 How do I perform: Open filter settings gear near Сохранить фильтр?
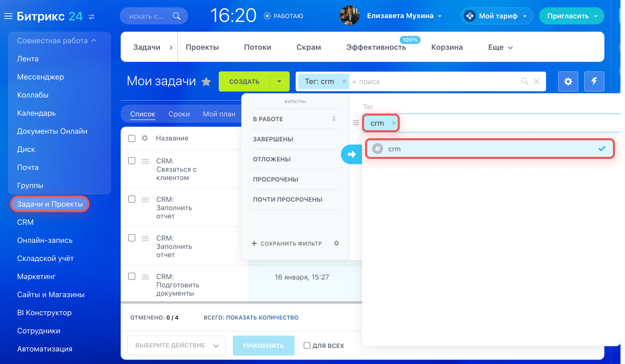(336, 243)
